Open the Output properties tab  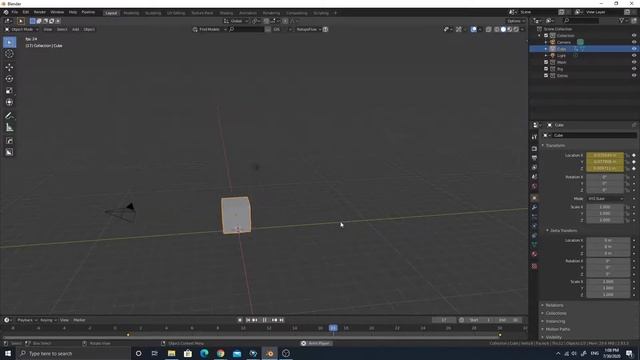click(x=534, y=158)
